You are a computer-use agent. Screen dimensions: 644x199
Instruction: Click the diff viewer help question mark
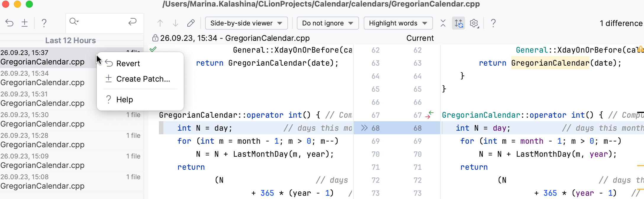tap(493, 23)
